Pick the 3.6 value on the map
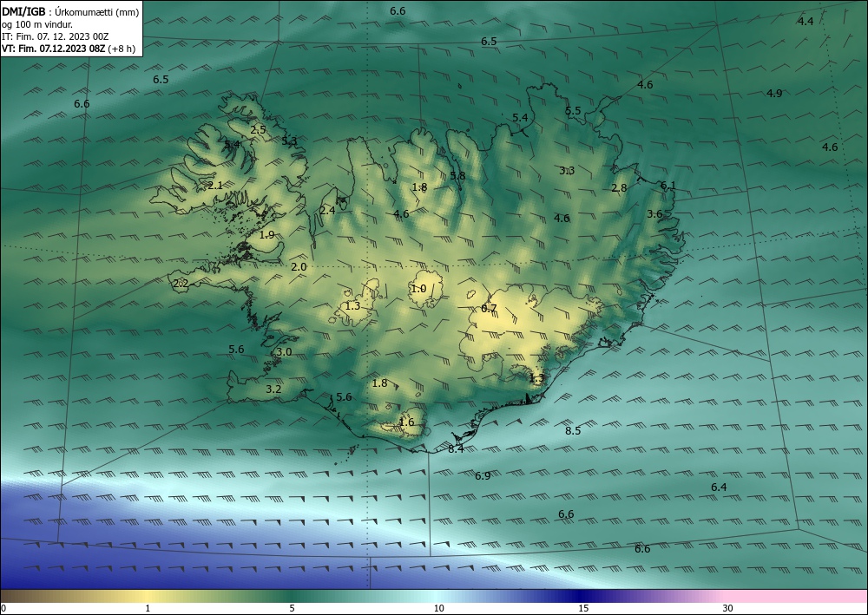868x615 pixels. tap(654, 214)
